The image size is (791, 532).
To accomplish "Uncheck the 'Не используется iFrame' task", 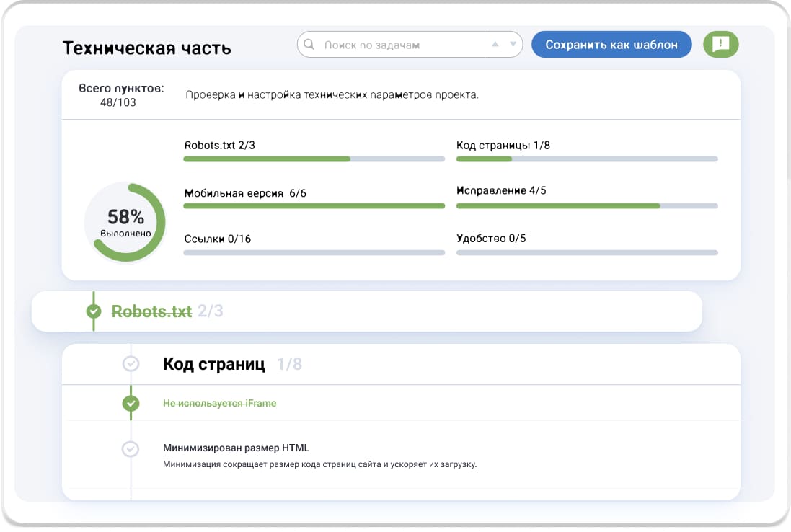I will click(131, 403).
